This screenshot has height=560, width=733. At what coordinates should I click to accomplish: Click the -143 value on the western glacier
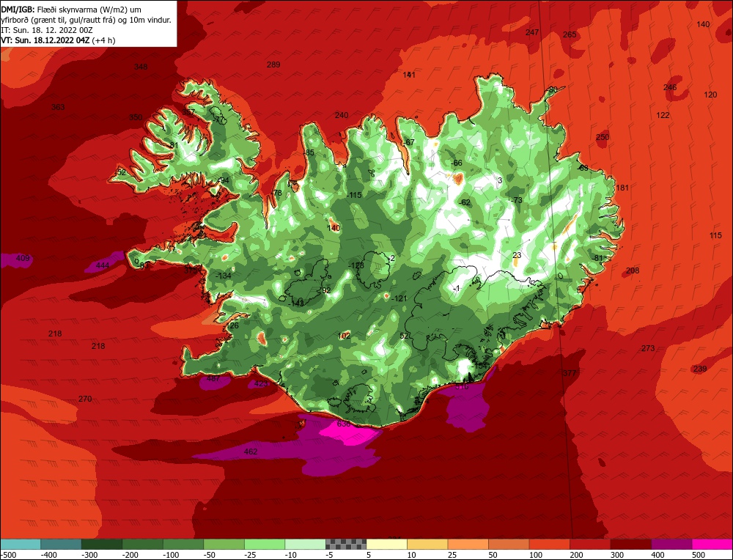pos(296,303)
